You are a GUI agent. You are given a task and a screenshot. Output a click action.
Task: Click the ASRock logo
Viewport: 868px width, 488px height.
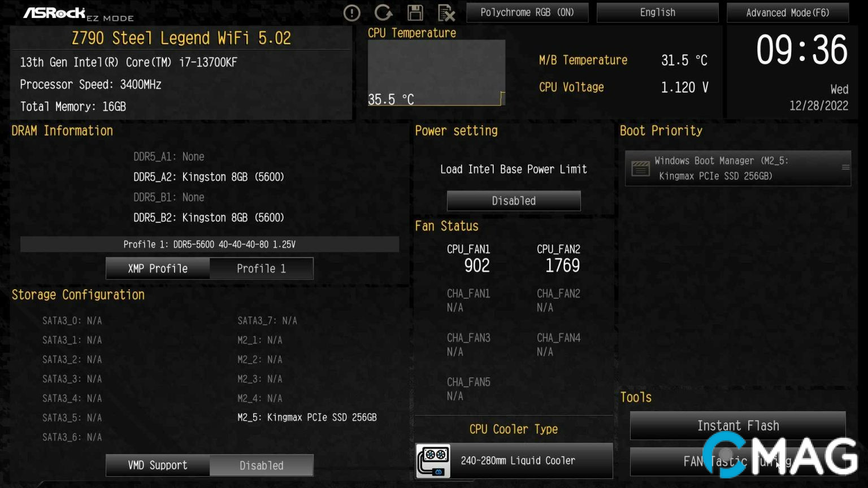point(54,12)
